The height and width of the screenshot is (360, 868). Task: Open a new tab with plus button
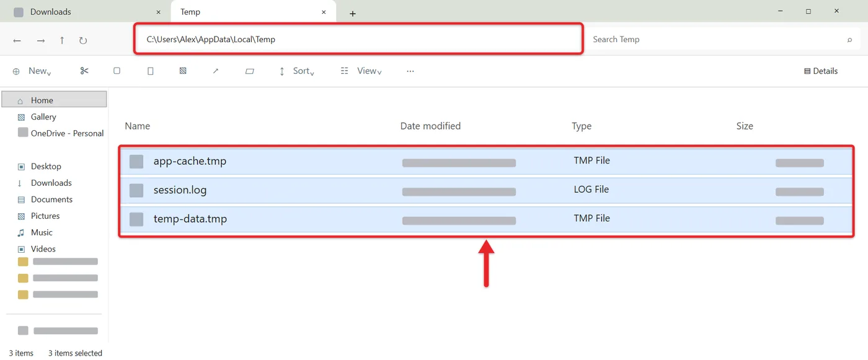point(353,13)
